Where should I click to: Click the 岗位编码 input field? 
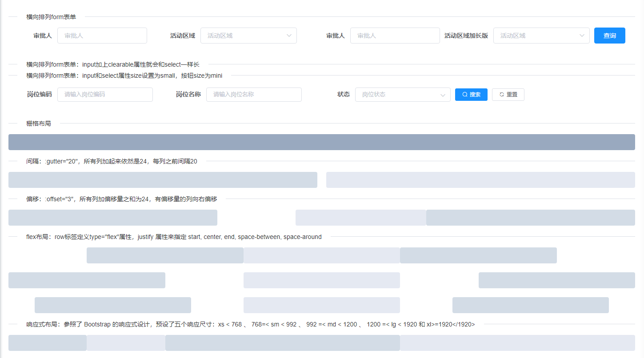pyautogui.click(x=105, y=95)
